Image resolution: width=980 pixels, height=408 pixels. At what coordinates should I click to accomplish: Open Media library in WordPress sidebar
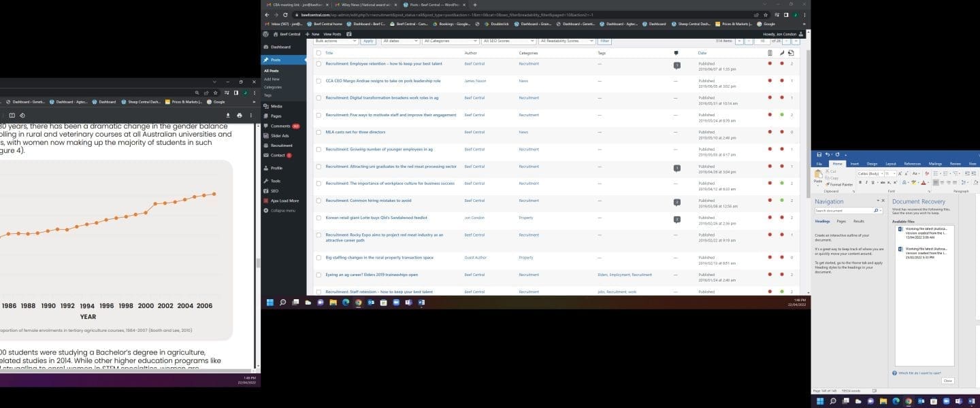(276, 106)
